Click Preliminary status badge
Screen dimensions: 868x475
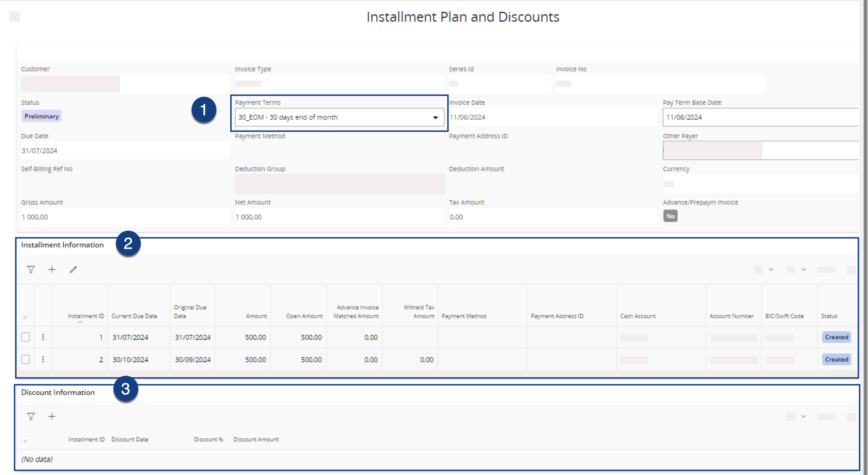click(42, 116)
